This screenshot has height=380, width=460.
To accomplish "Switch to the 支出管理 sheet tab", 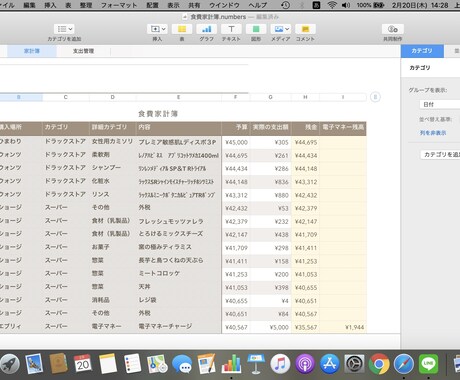I will point(83,51).
